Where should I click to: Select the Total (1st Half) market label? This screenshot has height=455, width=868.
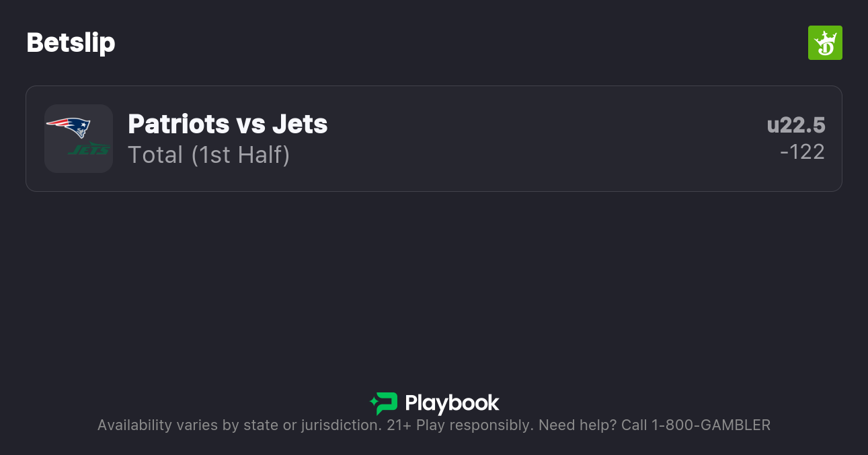(x=208, y=155)
